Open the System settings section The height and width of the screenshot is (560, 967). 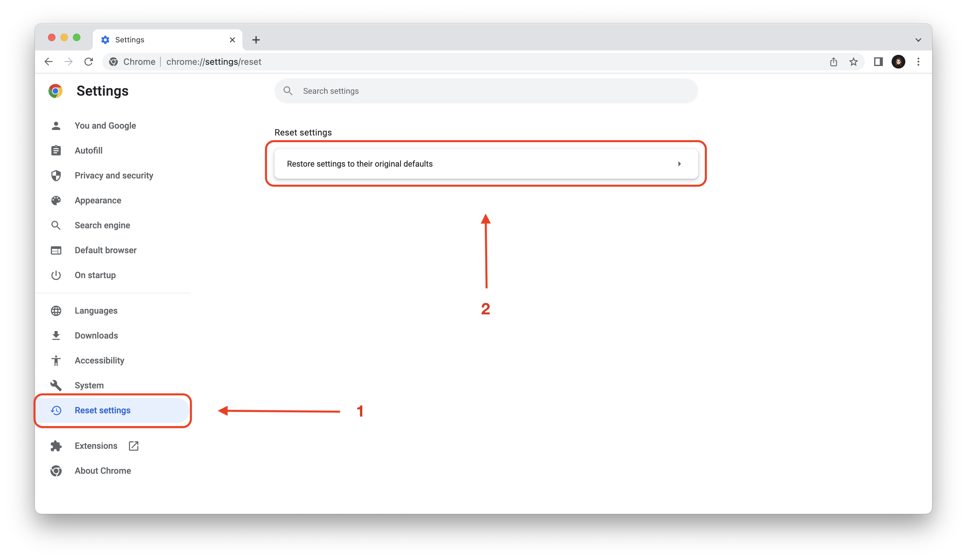89,385
